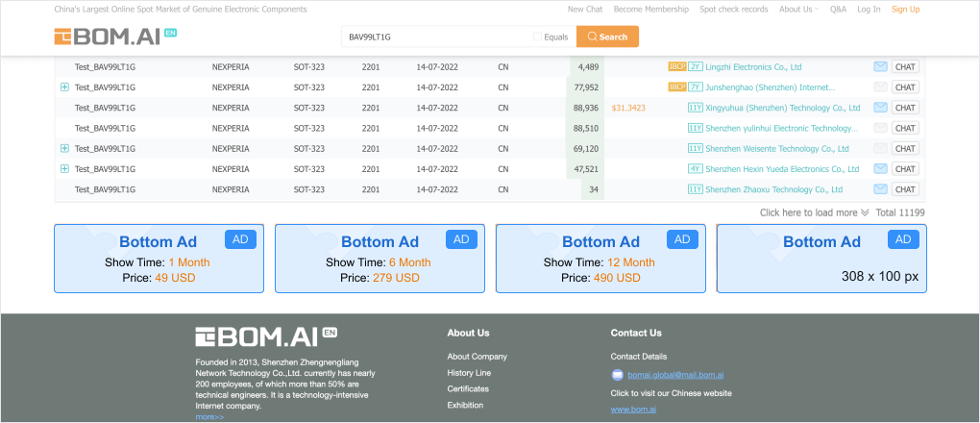Screen dimensions: 980x423
Task: Open the About Us dropdown menu
Action: (798, 10)
